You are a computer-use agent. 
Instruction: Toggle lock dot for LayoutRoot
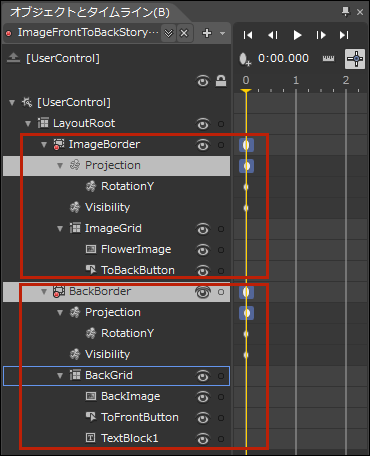point(221,124)
